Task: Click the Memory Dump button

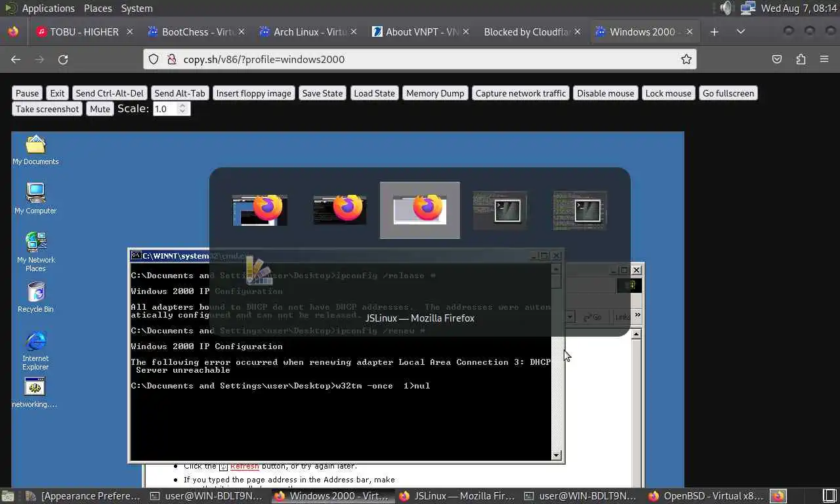Action: [x=435, y=93]
